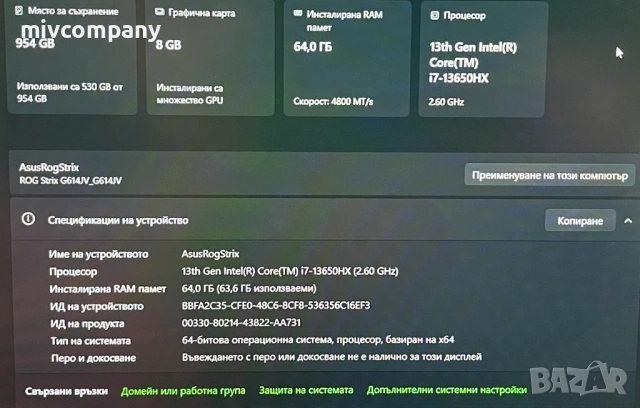Open the Процесор i7-13650HX card
The height and width of the screenshot is (408, 640).
(x=482, y=60)
